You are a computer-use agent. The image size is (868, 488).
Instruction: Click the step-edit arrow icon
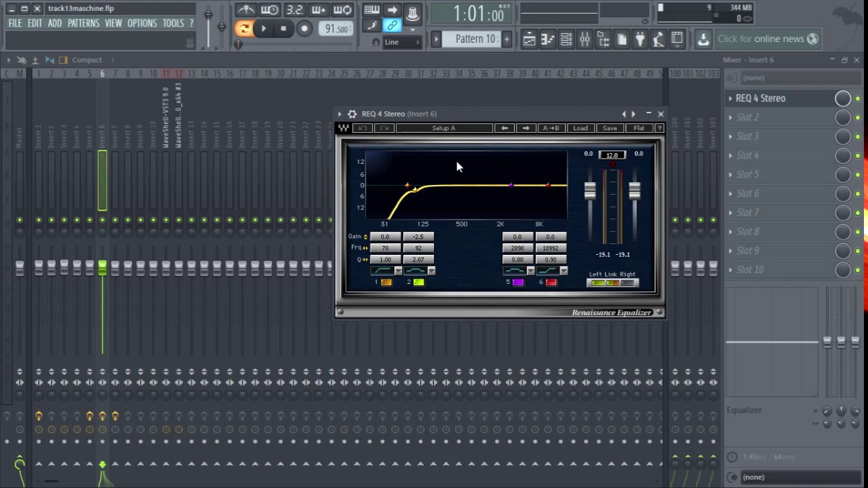pos(392,10)
